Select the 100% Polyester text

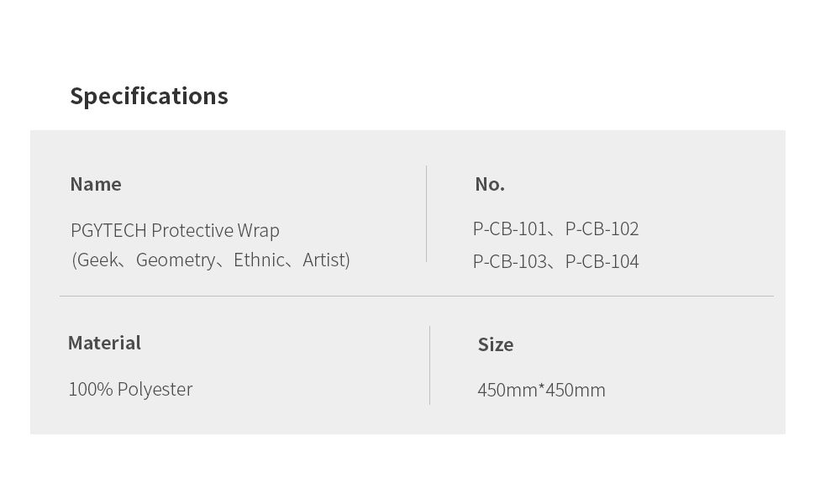pos(130,389)
